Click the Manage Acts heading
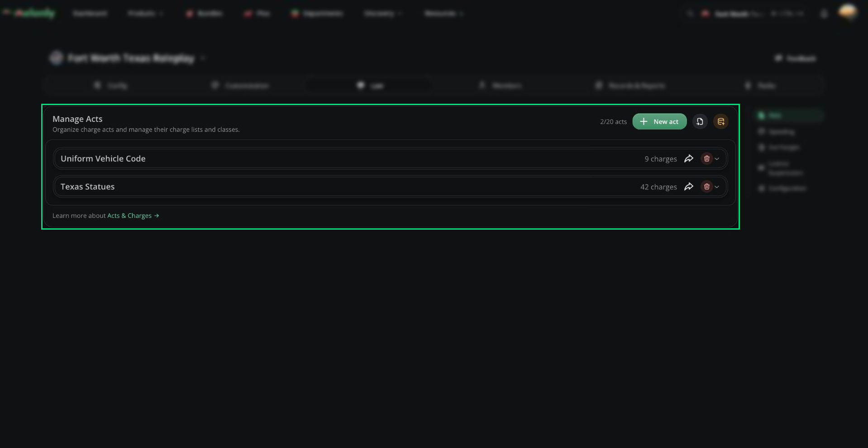This screenshot has height=448, width=868. (x=77, y=119)
